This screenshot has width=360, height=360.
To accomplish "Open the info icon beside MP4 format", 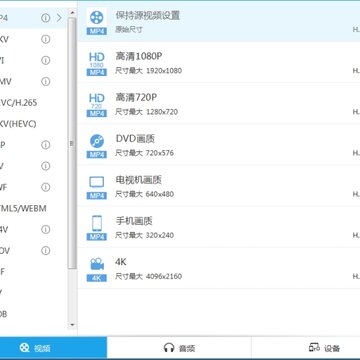I will click(x=45, y=18).
